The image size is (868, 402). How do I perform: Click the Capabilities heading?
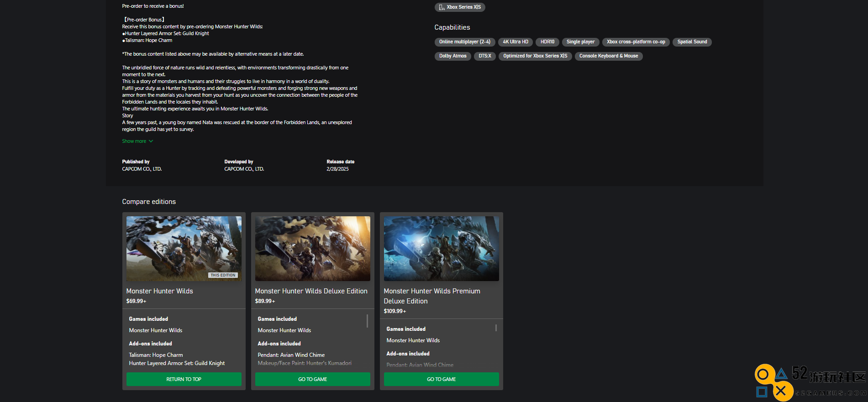(452, 27)
